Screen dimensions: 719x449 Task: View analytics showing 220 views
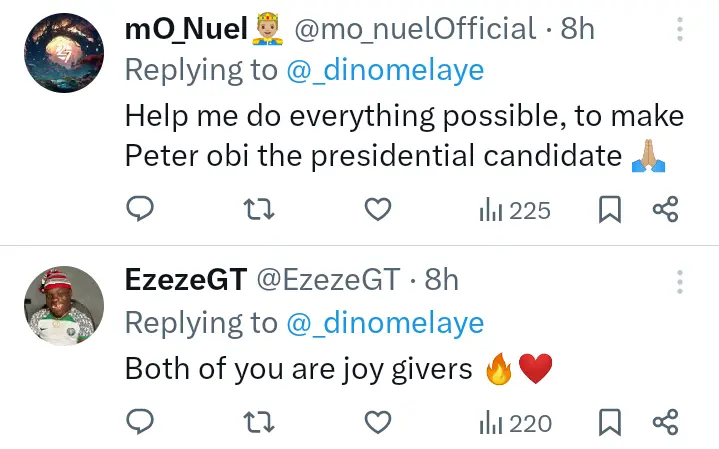click(515, 424)
